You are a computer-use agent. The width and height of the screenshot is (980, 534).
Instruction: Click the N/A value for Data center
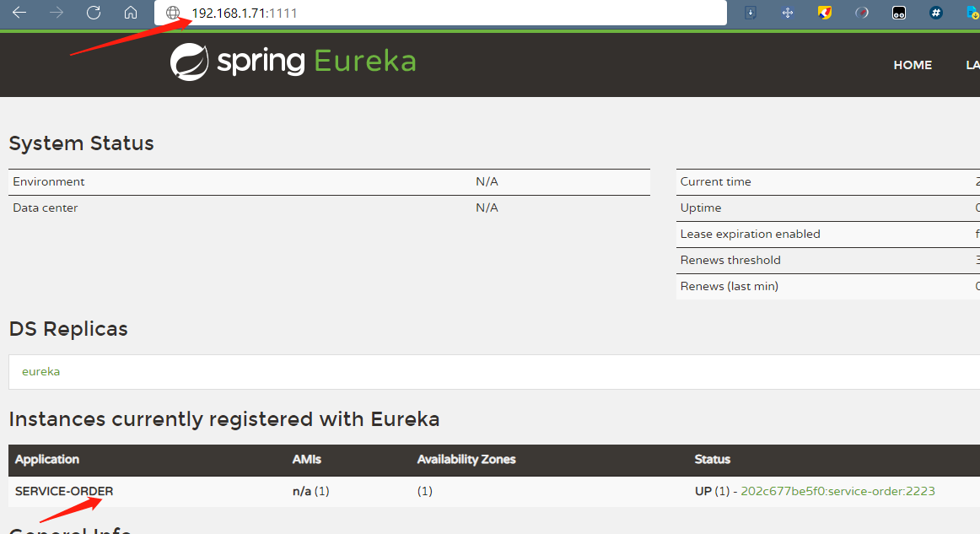tap(487, 208)
